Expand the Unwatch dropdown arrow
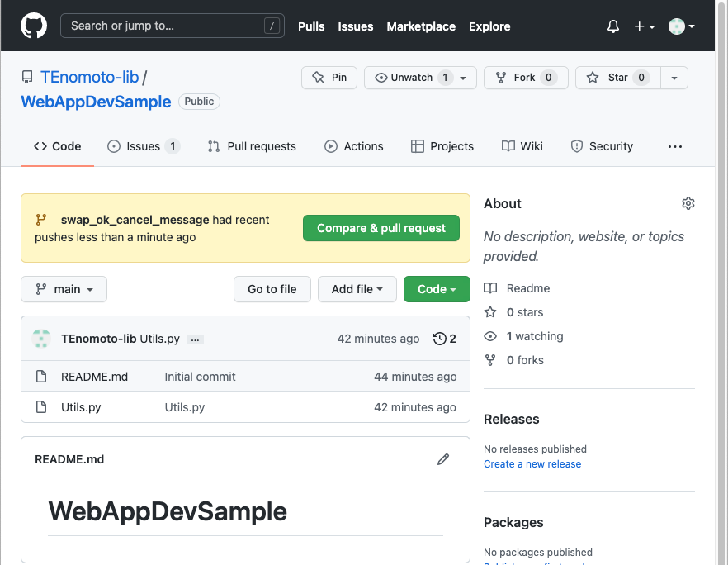Screen dimensions: 728x565 pyautogui.click(x=463, y=78)
